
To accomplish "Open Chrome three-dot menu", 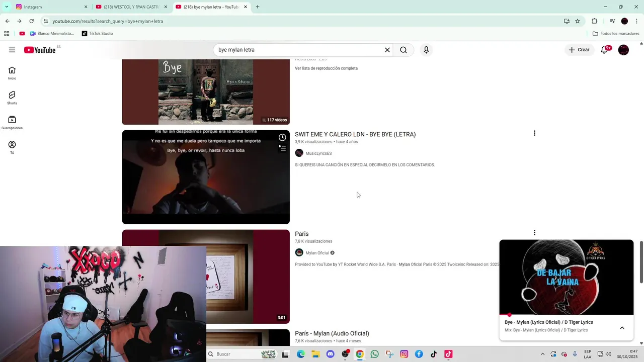I will (636, 21).
